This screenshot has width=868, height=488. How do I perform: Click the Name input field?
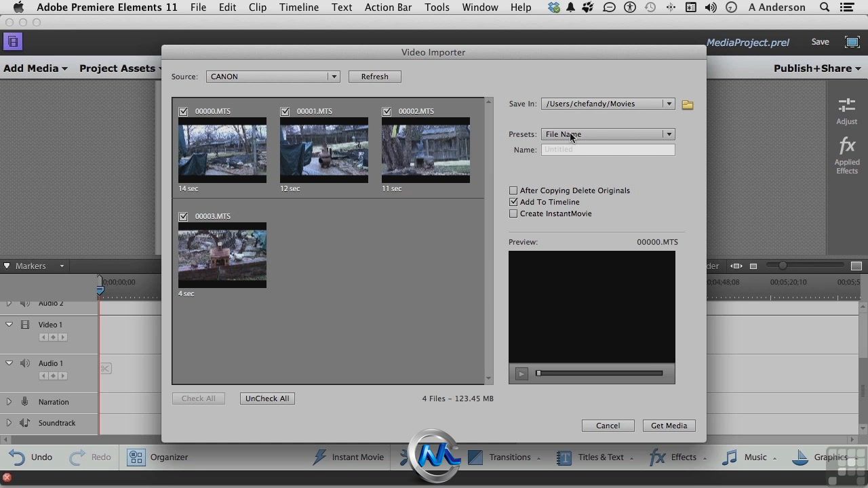608,150
